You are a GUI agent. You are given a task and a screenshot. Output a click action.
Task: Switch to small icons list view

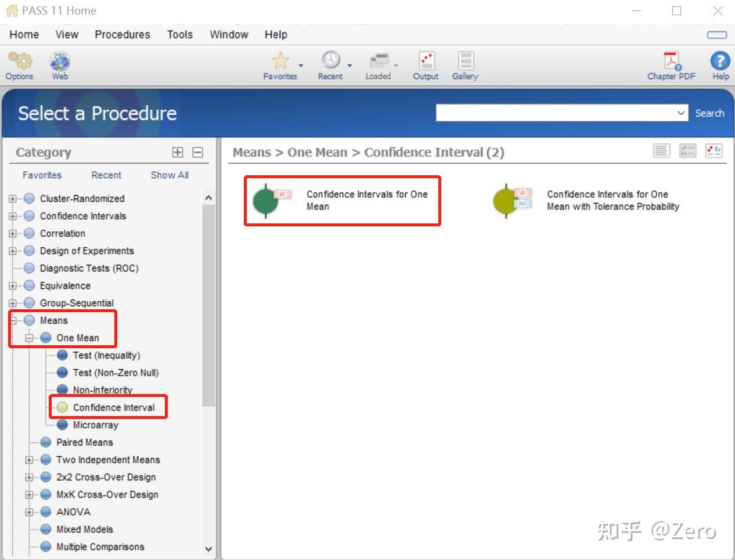point(687,151)
